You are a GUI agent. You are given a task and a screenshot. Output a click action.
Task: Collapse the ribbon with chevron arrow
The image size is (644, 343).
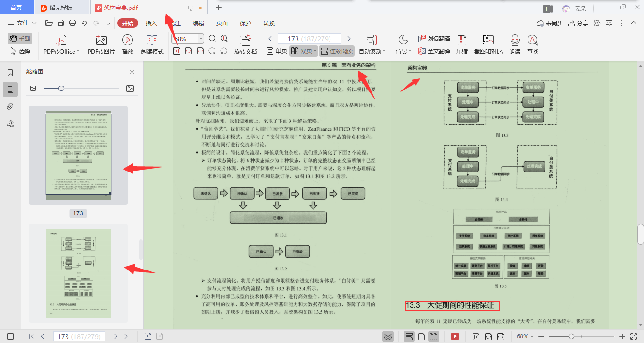(633, 23)
